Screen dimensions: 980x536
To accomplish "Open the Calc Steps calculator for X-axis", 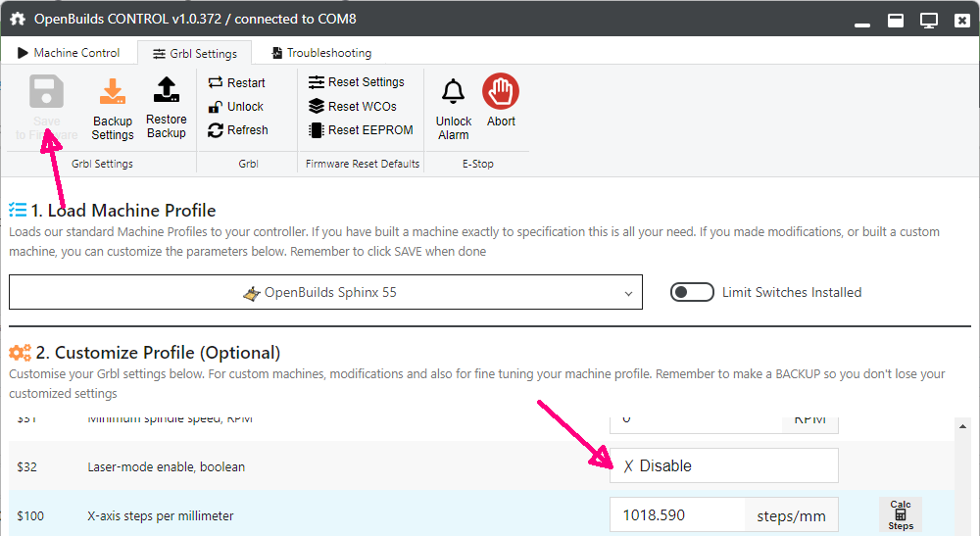I will 900,514.
